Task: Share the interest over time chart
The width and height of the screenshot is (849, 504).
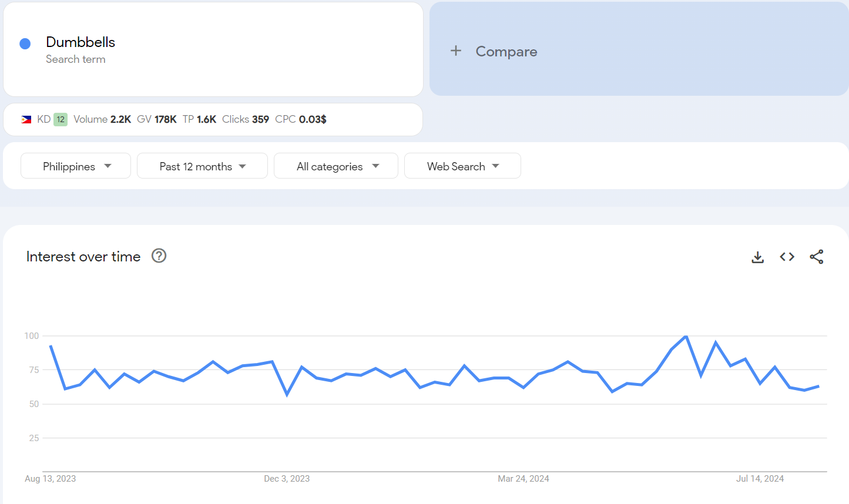Action: pos(816,257)
